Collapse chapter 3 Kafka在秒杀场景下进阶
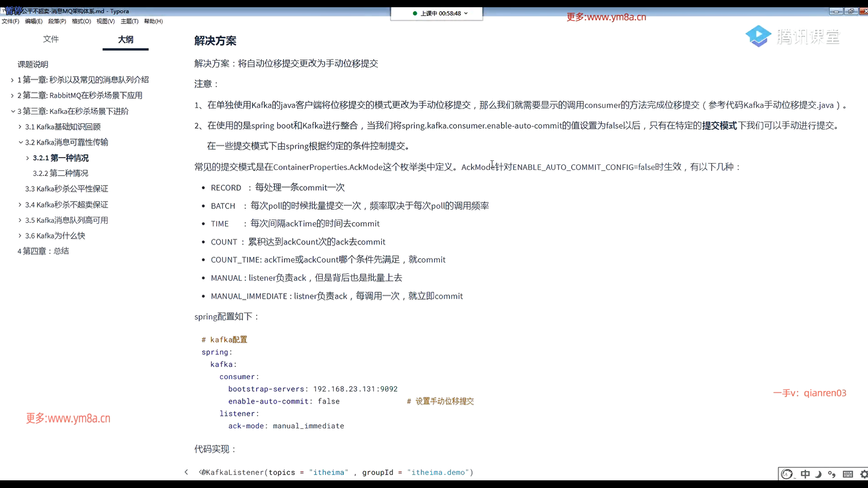The height and width of the screenshot is (488, 868). [x=13, y=111]
